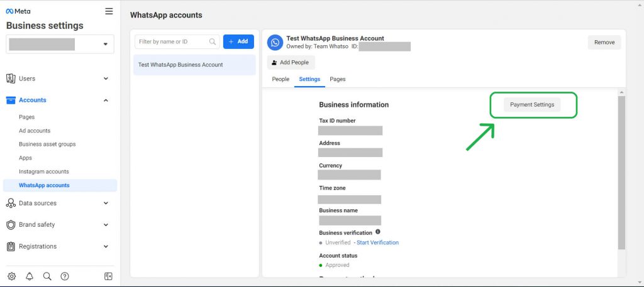This screenshot has height=287, width=644.
Task: Click the Start Verification link
Action: pyautogui.click(x=377, y=242)
